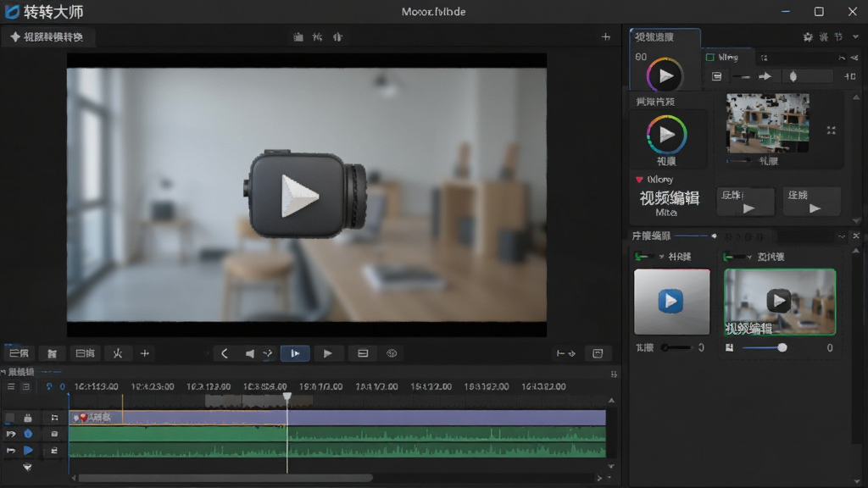Click the green-bordered video thumbnail labeled 视频编辑
The height and width of the screenshot is (488, 868).
pos(780,302)
